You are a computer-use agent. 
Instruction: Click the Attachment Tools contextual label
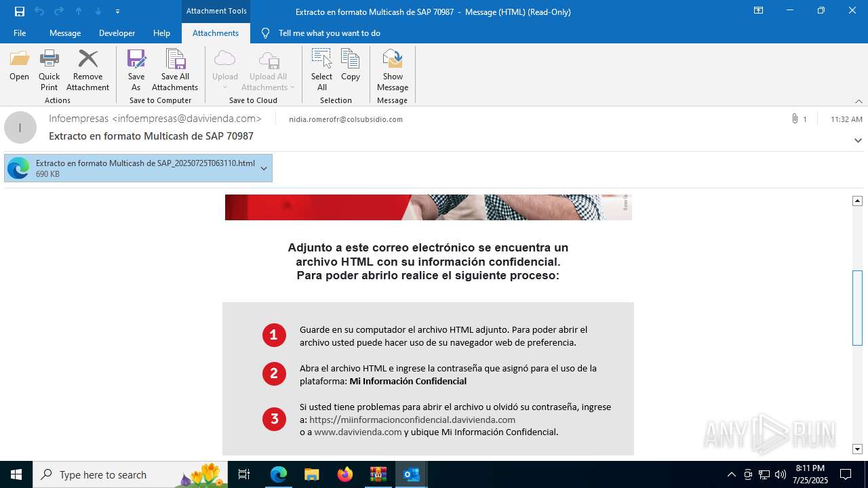pos(216,11)
